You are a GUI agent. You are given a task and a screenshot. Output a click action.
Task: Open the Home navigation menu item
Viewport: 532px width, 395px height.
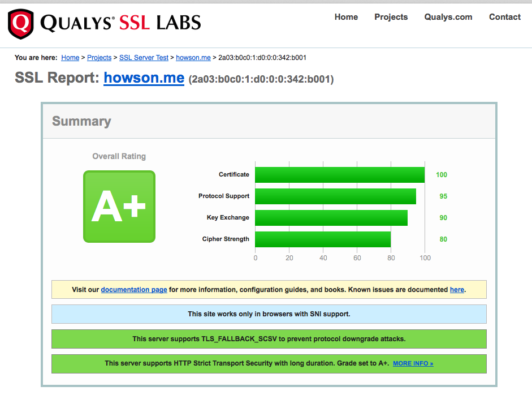tap(346, 17)
